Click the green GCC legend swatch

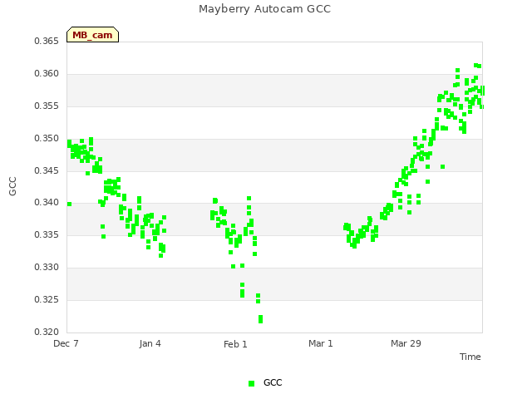click(x=251, y=383)
